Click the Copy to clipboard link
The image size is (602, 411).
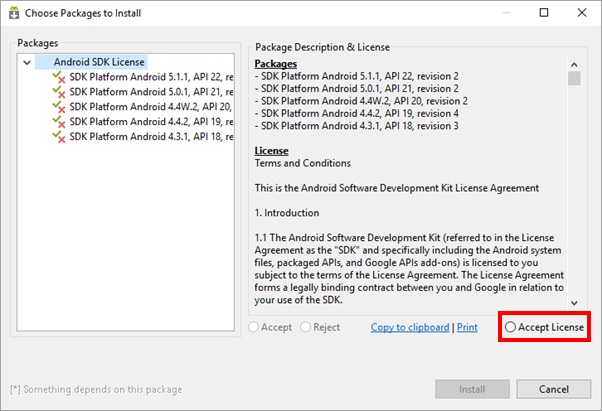click(410, 327)
